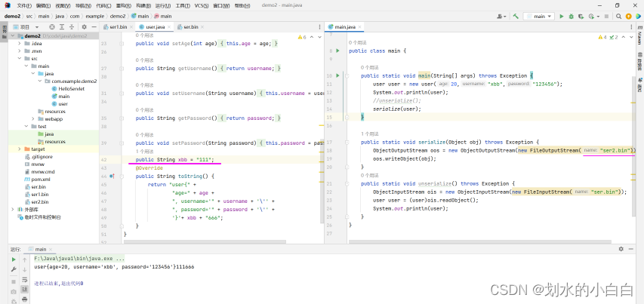644x304 pixels.
Task: Expand the target folder
Action: click(x=20, y=149)
